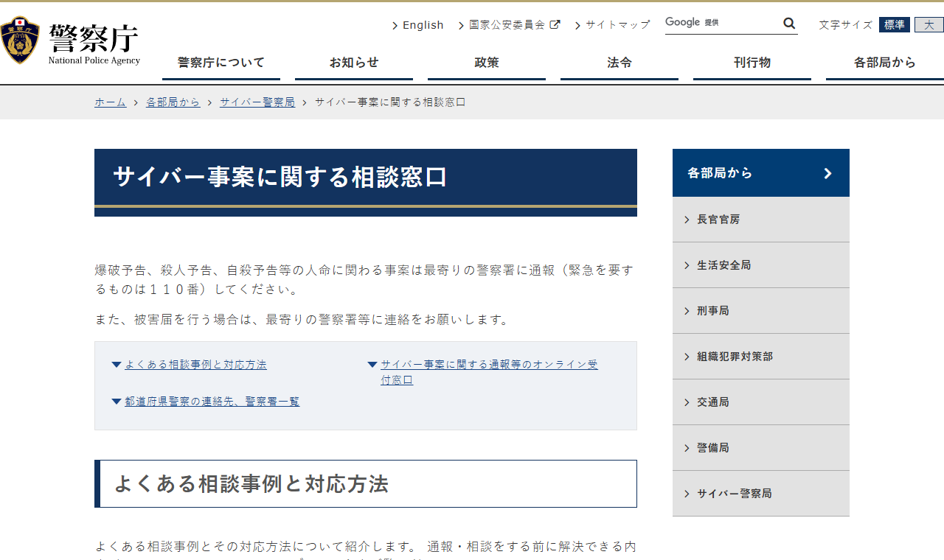Screen dimensions: 944x560
Task: Open 刑事局 in the sidebar
Action: pyautogui.click(x=761, y=311)
